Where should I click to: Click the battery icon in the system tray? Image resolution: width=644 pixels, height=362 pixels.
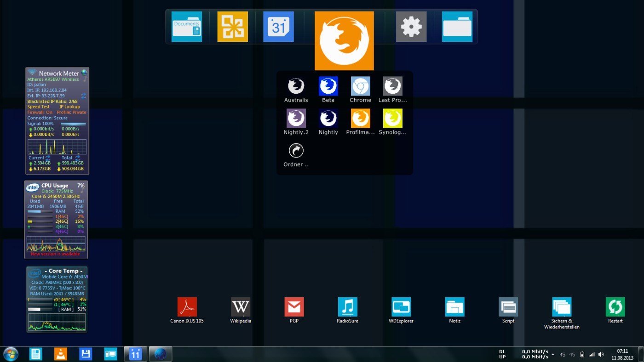(582, 355)
